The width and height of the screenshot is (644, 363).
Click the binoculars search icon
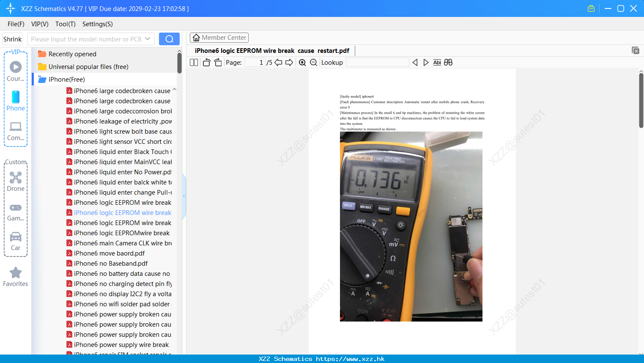point(448,63)
